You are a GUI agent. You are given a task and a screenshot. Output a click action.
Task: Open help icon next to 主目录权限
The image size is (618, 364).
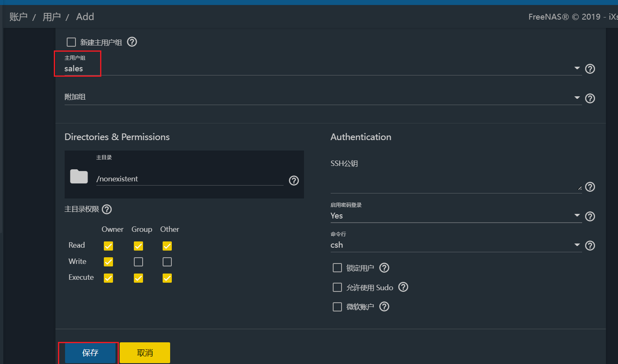pyautogui.click(x=107, y=209)
